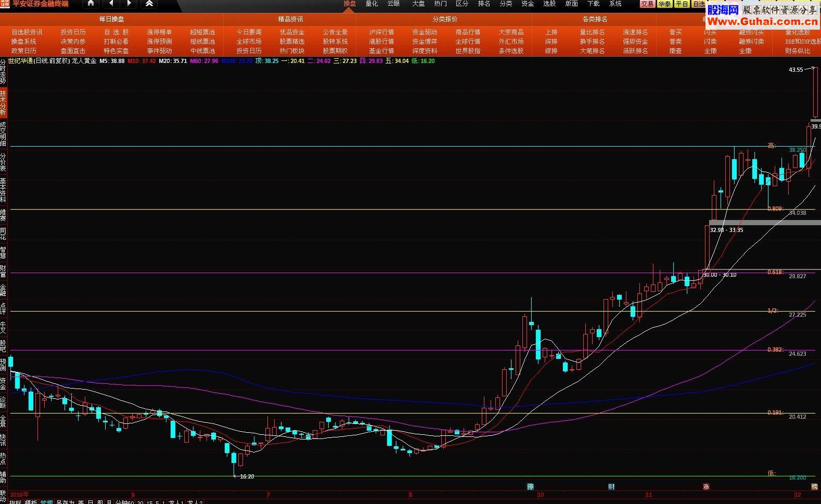Open 事件驱动 link
The image size is (821, 504).
point(159,51)
